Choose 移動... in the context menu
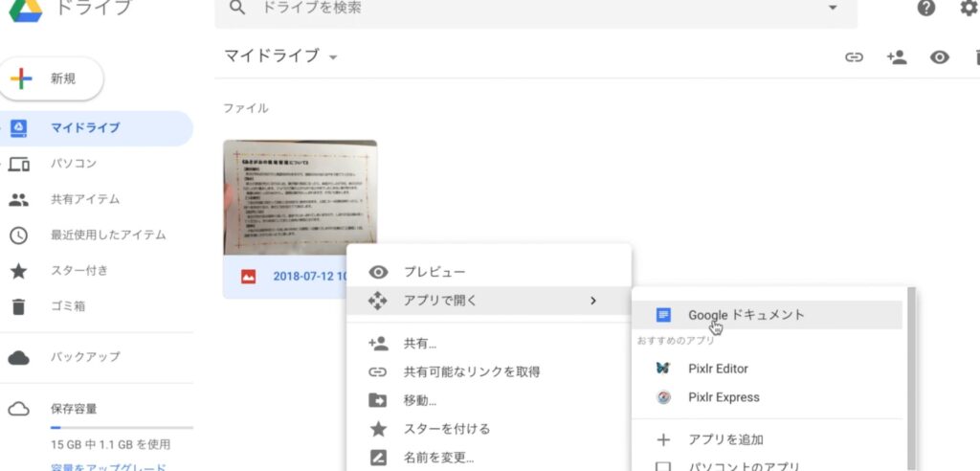The height and width of the screenshot is (471, 980). pyautogui.click(x=489, y=400)
